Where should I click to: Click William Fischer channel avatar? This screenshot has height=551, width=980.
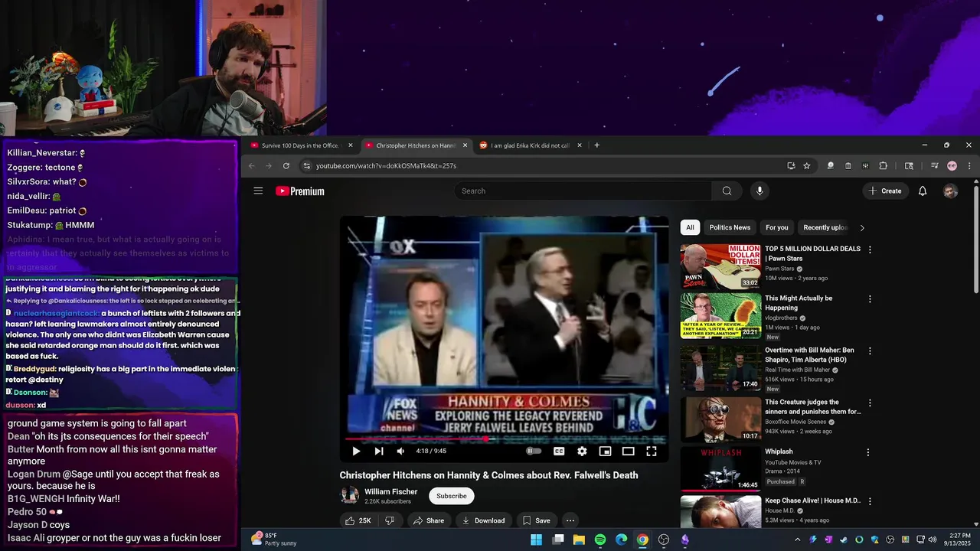click(350, 495)
